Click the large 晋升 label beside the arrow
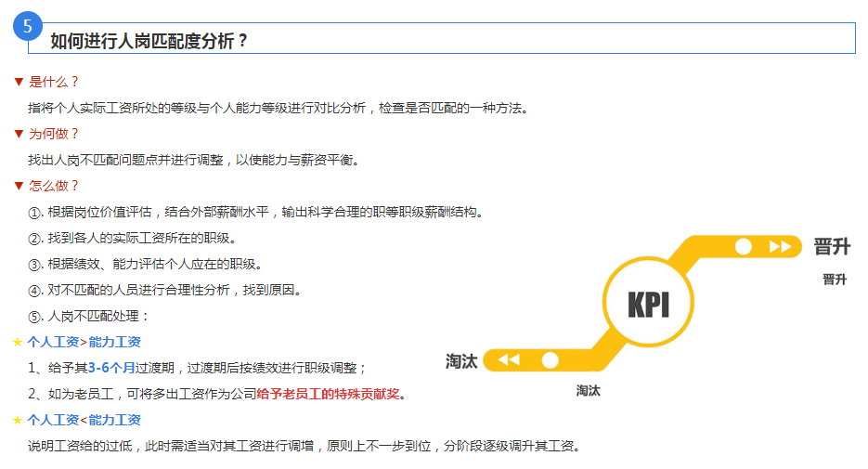This screenshot has height=469, width=868. coord(832,247)
